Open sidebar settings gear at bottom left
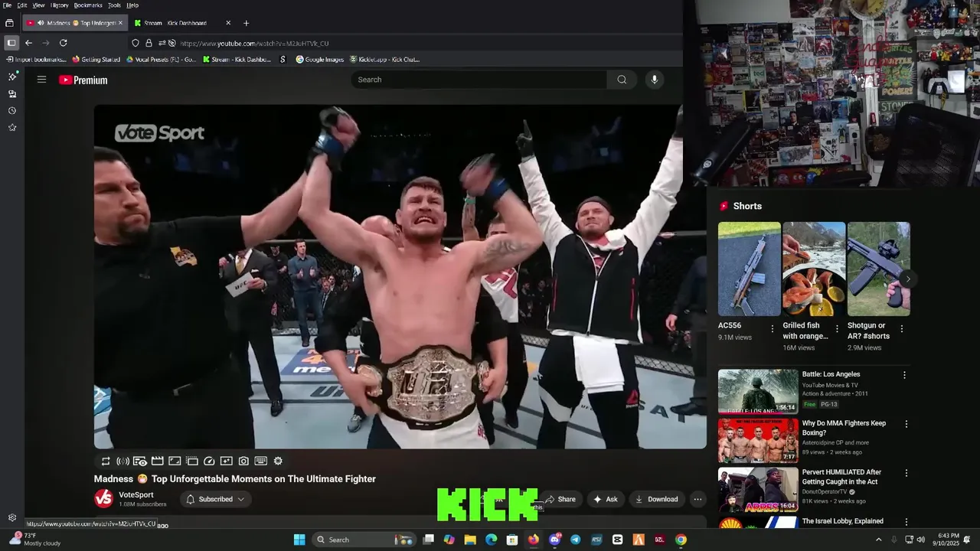Viewport: 980px width, 551px height. coord(12,518)
